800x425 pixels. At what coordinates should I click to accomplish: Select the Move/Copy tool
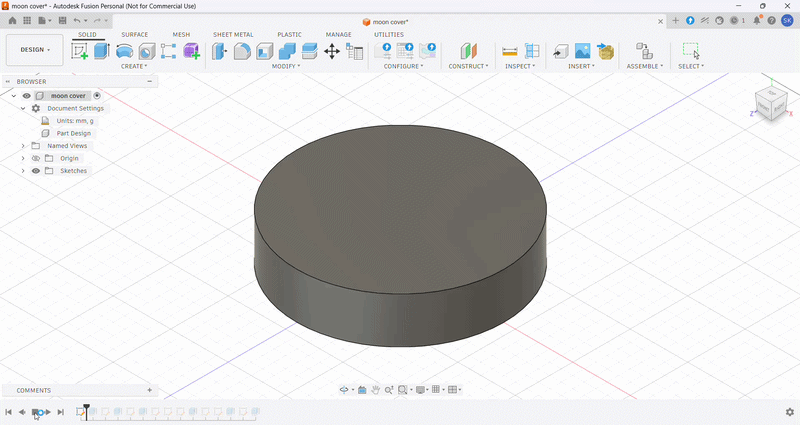tap(332, 51)
